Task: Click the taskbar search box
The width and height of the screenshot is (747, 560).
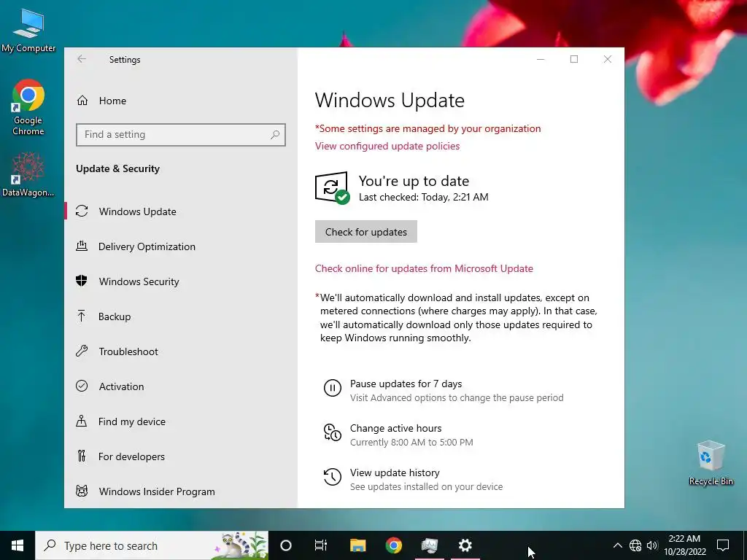Action: tap(152, 545)
